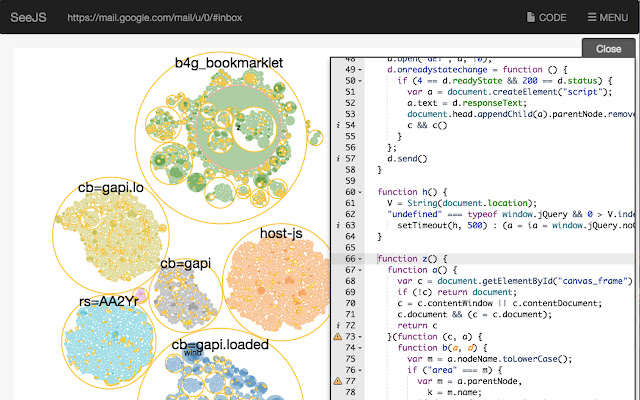Collapse fold arrow at line 74

(360, 348)
